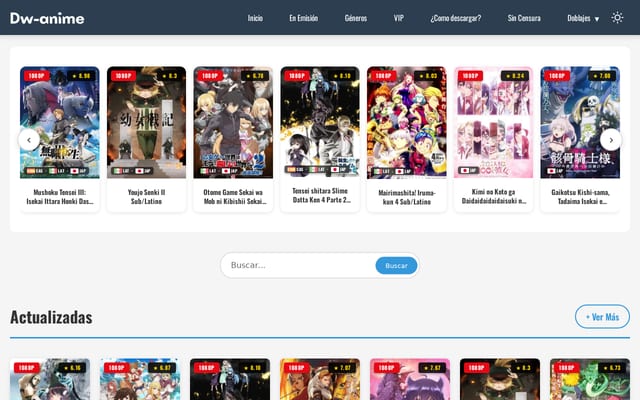Click the LAT/JAP flags on Otome Game poster
Viewport: 640px width, 400px height.
(219, 171)
